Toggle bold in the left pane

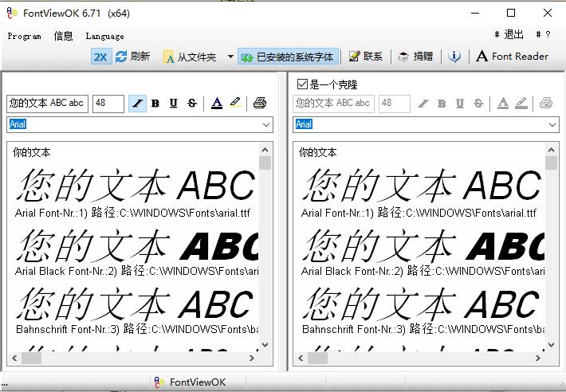(155, 104)
